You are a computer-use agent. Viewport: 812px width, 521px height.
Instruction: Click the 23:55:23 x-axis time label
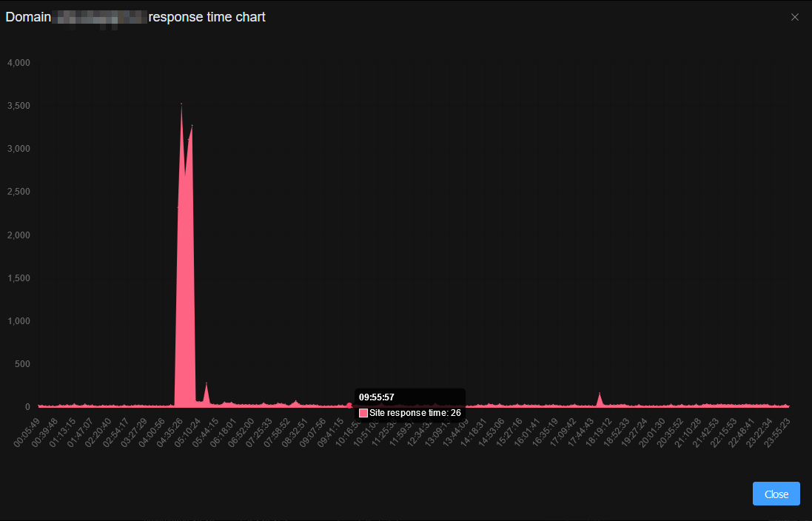coord(777,429)
